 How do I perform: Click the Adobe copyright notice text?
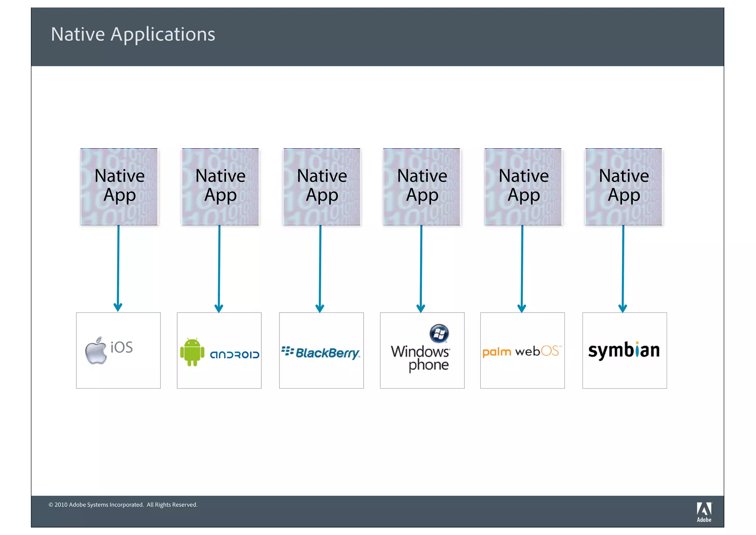pos(123,505)
